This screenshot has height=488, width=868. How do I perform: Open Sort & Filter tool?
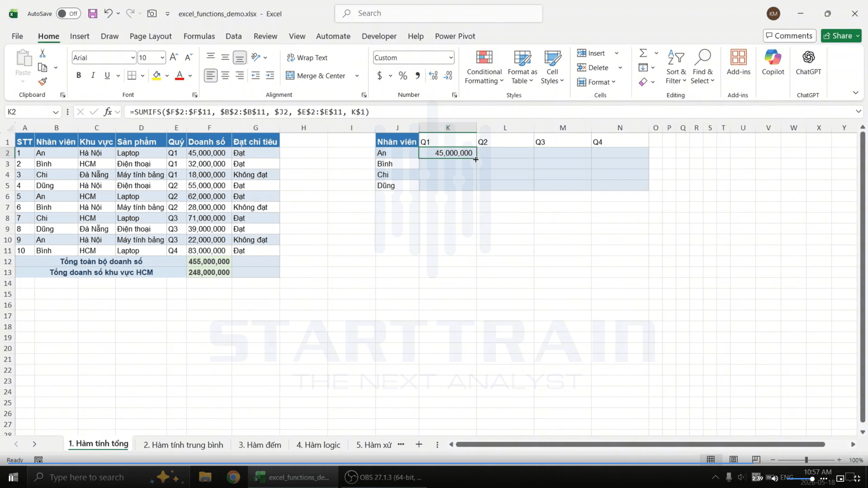[x=676, y=67]
